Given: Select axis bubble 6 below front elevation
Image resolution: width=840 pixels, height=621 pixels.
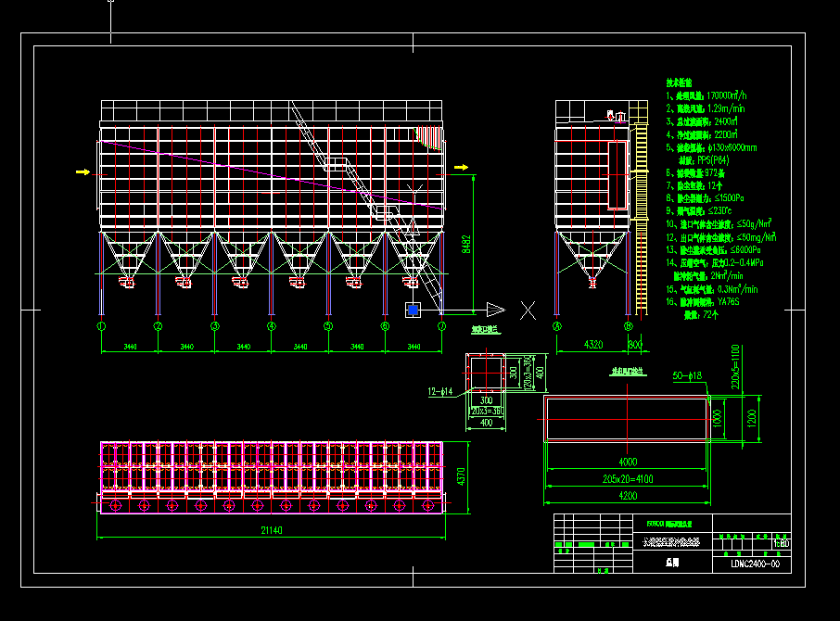Looking at the screenshot, I should (385, 324).
